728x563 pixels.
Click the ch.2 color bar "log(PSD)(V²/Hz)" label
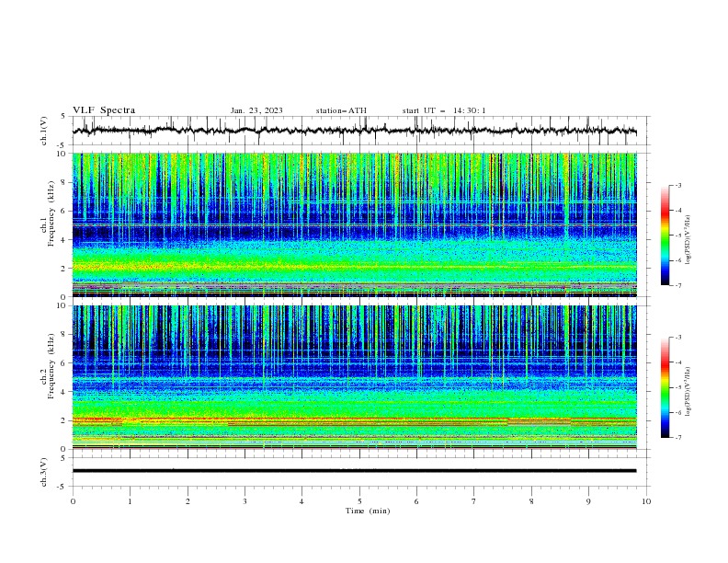[688, 391]
